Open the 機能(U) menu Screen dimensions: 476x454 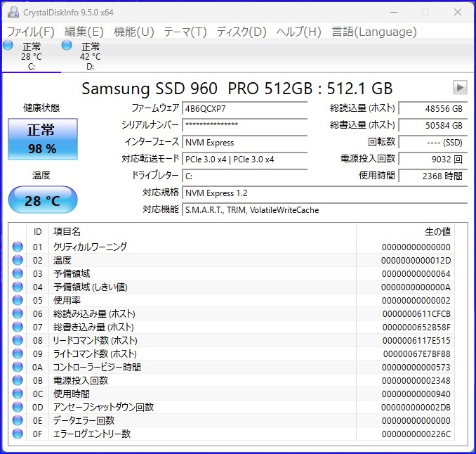133,32
